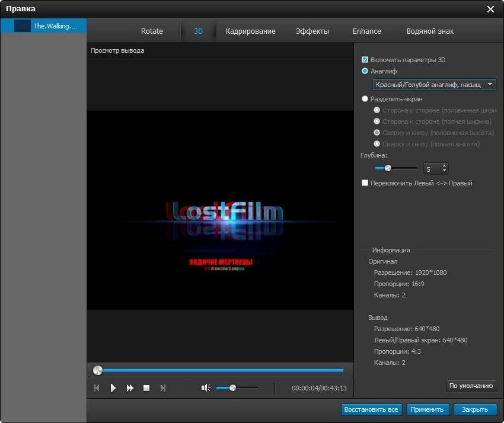The image size is (504, 423).
Task: Close the Правка window with the X
Action: coord(490,9)
